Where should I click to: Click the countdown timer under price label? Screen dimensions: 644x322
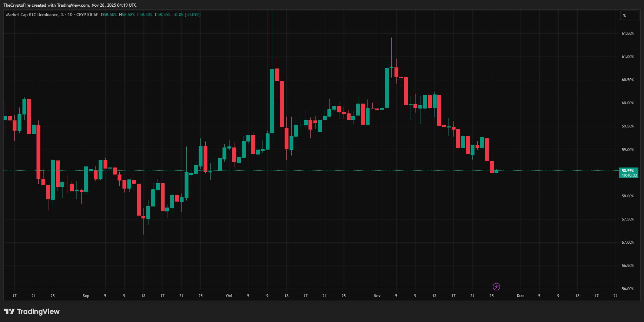pyautogui.click(x=628, y=175)
